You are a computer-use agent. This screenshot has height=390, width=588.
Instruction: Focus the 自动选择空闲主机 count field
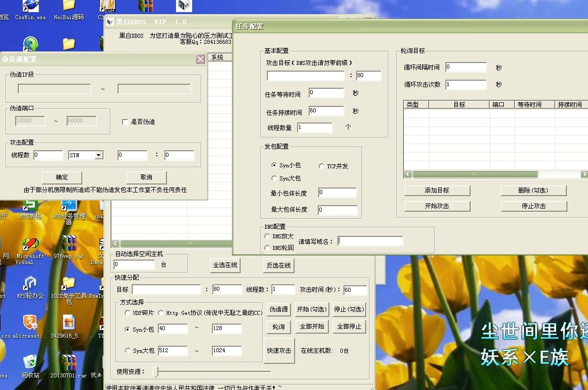pyautogui.click(x=134, y=265)
